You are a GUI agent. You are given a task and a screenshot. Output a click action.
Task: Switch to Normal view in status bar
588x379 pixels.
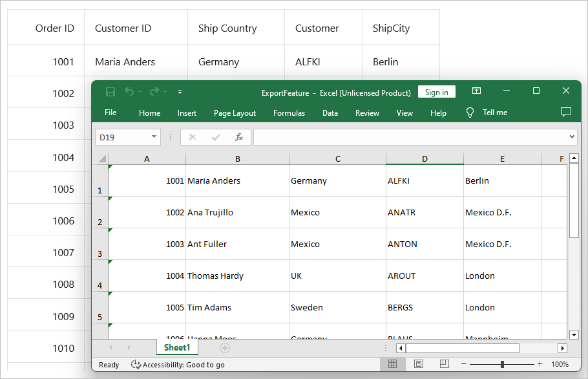pyautogui.click(x=392, y=364)
